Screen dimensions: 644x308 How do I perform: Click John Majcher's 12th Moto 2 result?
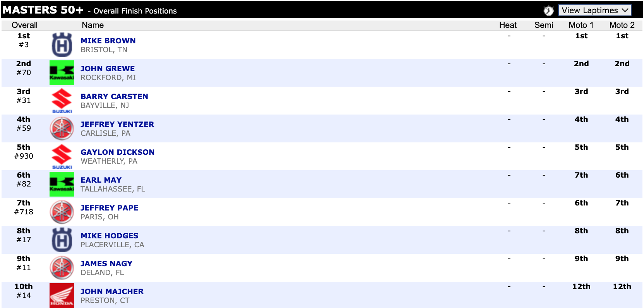pyautogui.click(x=622, y=287)
